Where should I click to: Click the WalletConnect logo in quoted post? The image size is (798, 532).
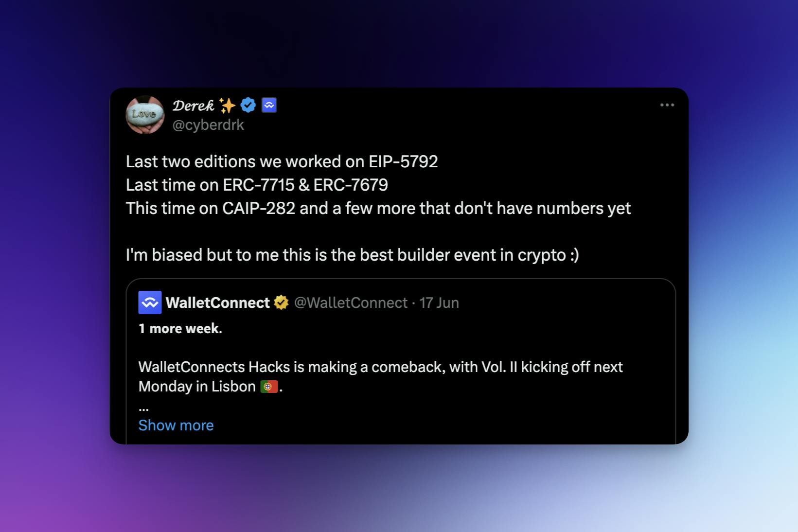click(150, 302)
